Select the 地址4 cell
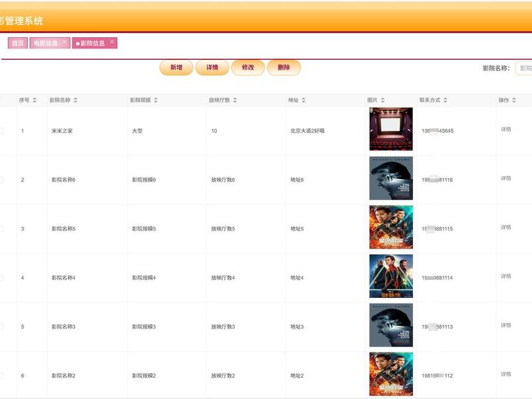The width and height of the screenshot is (532, 399). (x=297, y=277)
